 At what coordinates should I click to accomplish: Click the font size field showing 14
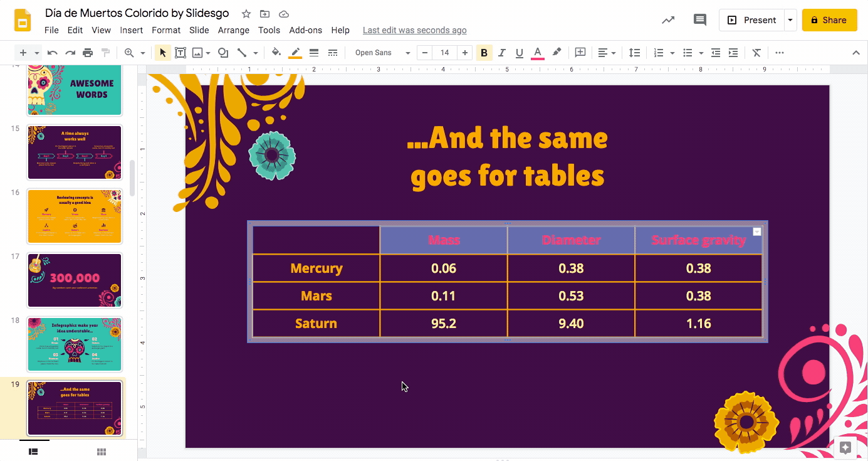(445, 53)
